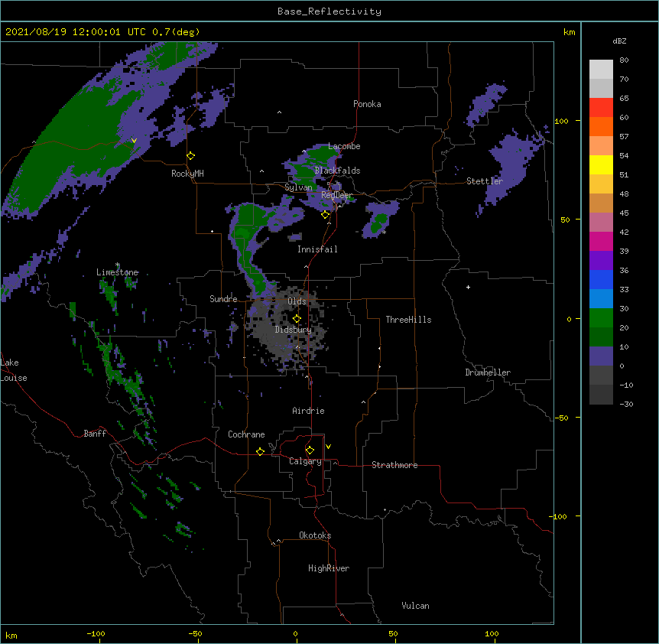
Task: Click the Stettler city label
Action: tap(485, 181)
